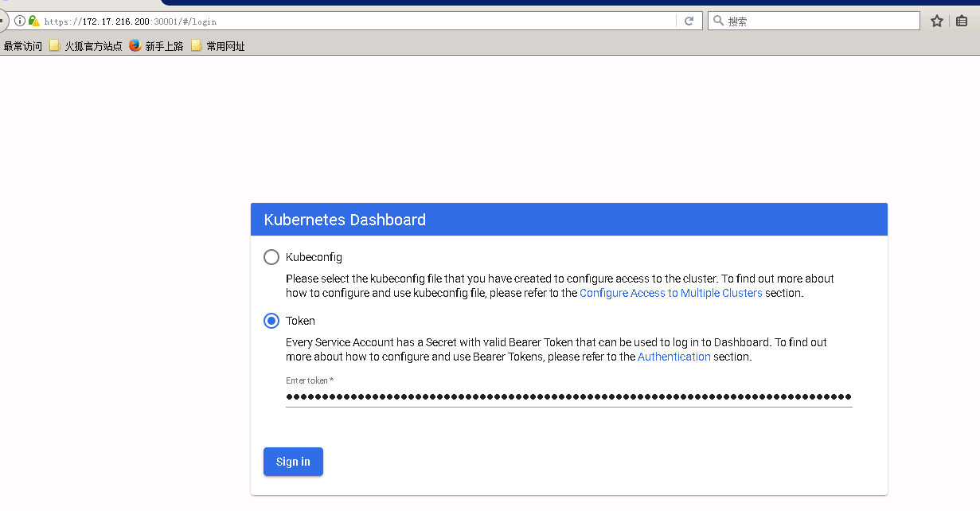The width and height of the screenshot is (980, 511).
Task: Click the Firefox icon beside 新手上路
Action: click(x=135, y=46)
